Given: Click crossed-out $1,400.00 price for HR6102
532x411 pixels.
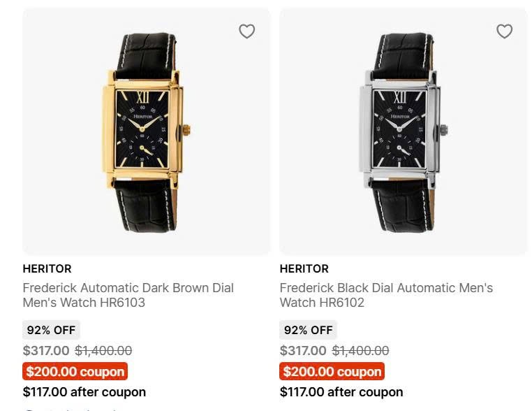Looking at the screenshot, I should [x=360, y=351].
